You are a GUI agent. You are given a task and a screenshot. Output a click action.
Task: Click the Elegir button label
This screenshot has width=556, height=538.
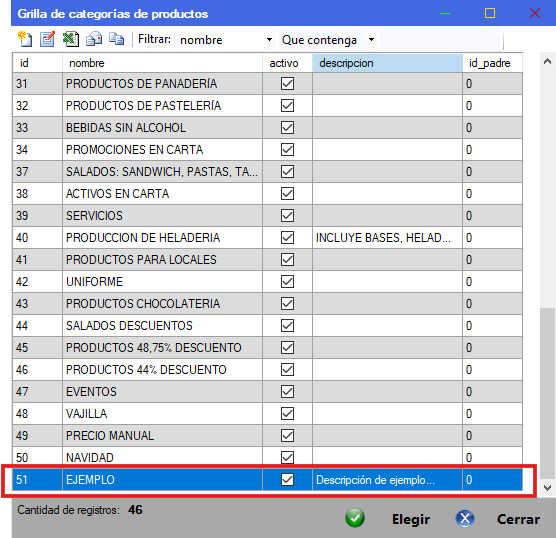coord(411,519)
